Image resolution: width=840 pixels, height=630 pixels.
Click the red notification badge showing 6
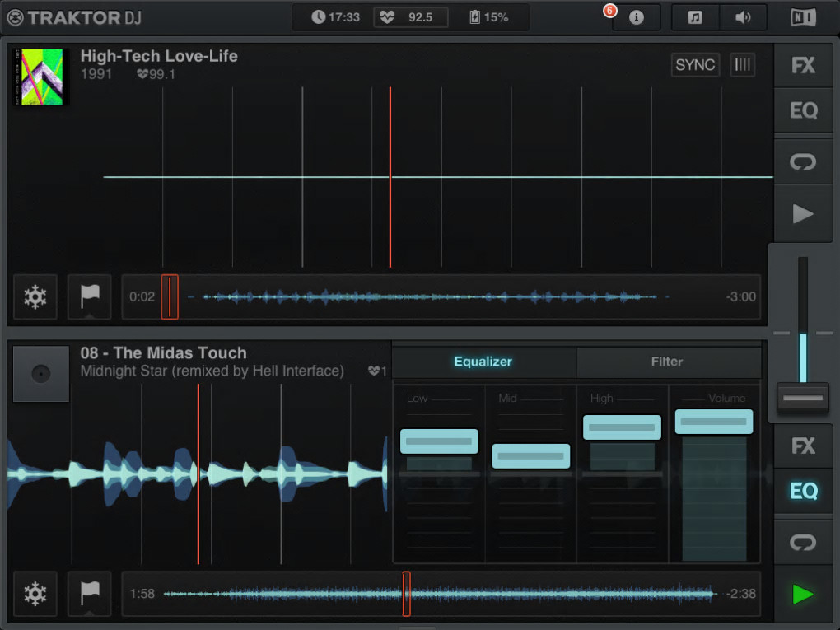609,11
